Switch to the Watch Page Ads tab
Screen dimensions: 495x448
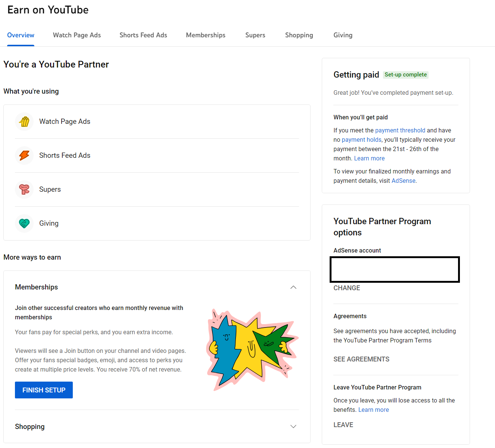(x=77, y=35)
